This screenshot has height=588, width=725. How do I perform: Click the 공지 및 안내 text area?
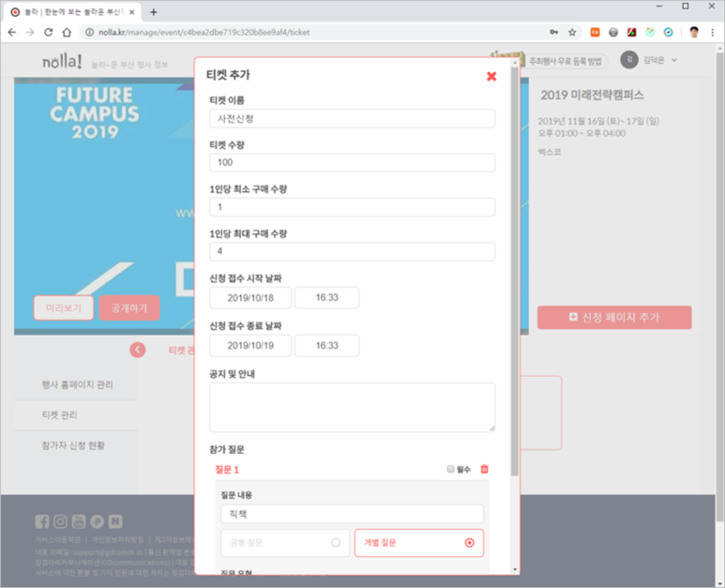tap(352, 407)
